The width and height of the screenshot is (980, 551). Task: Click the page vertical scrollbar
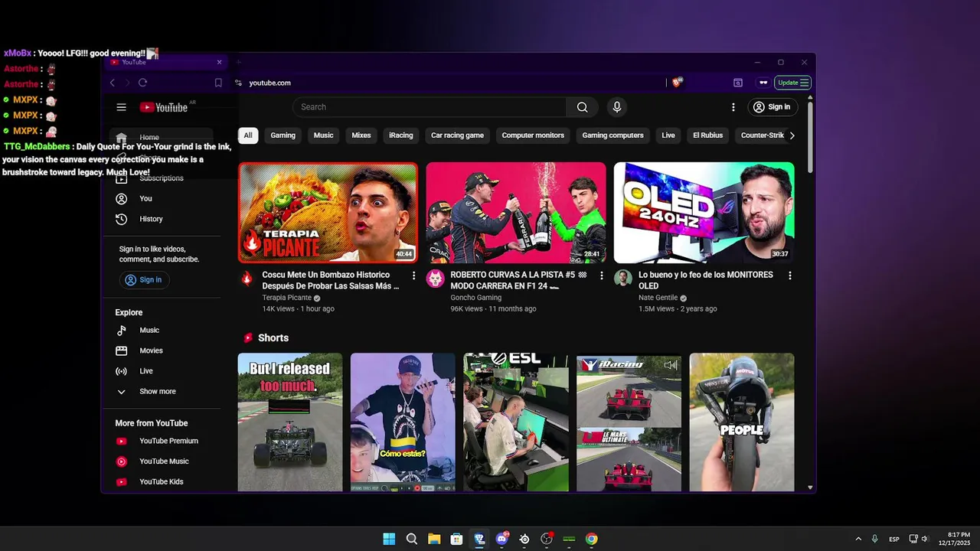click(x=810, y=138)
